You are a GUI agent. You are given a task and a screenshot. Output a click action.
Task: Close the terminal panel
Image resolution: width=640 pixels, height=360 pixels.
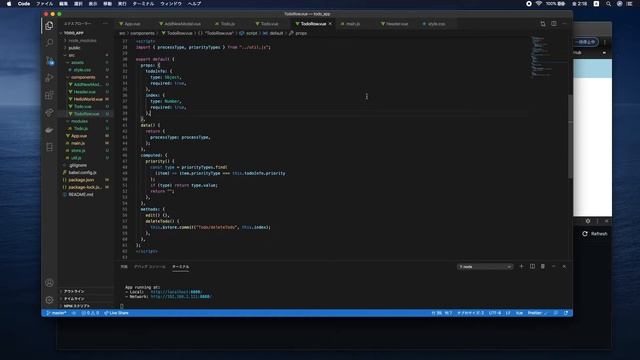(564, 267)
